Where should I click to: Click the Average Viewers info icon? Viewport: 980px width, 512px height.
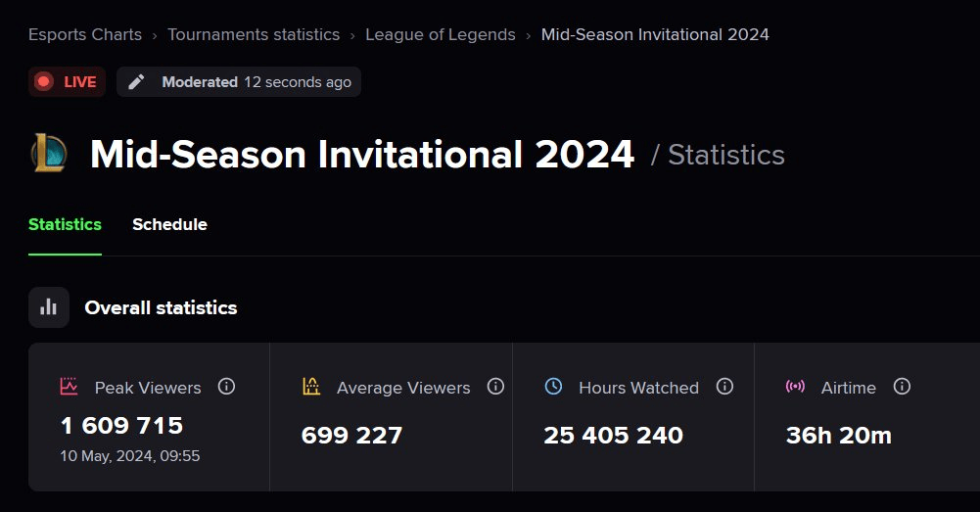495,387
